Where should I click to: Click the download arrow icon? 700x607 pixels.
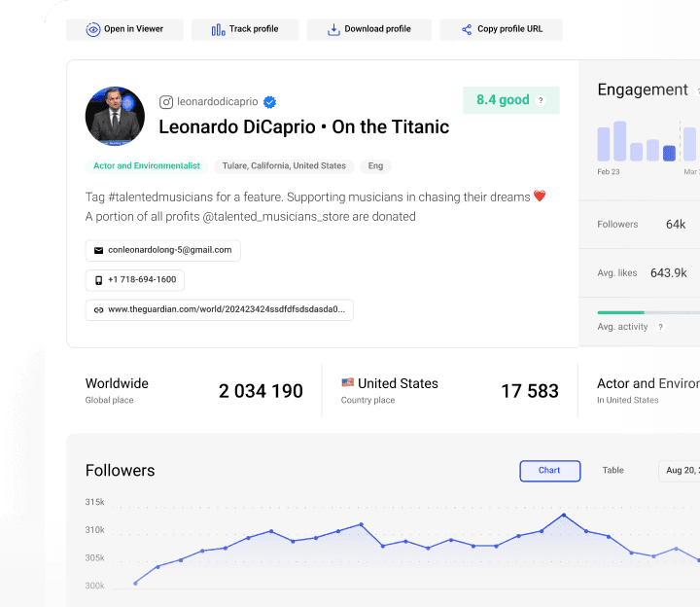pos(332,29)
